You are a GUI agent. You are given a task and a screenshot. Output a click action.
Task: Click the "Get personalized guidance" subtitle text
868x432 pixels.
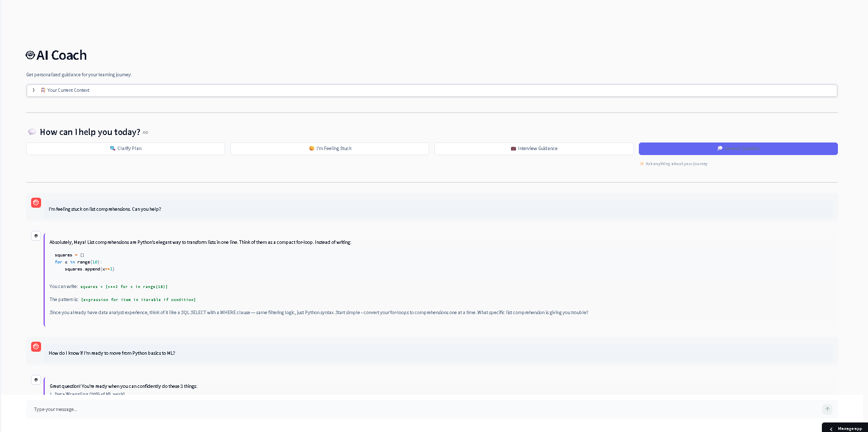pos(79,75)
